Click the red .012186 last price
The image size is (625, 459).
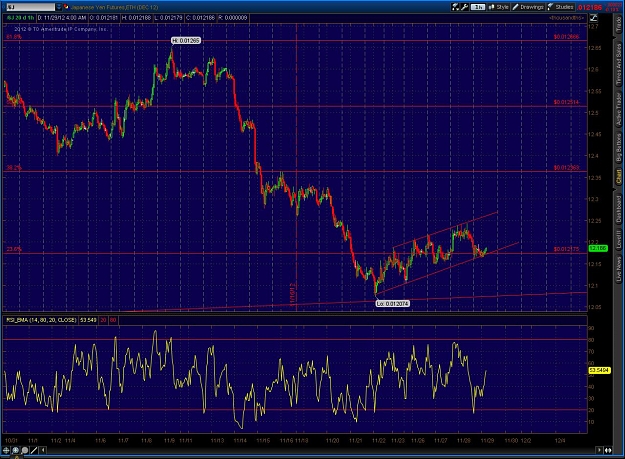pos(590,7)
